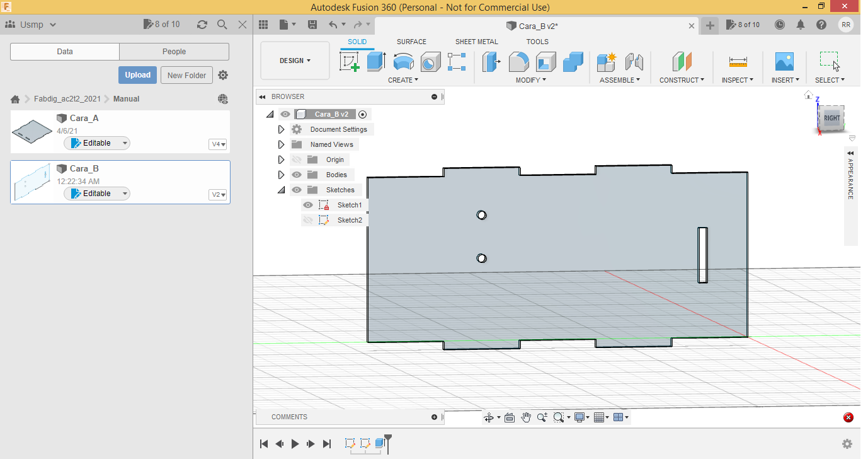Expand the Document Settings node
The width and height of the screenshot is (868, 459).
(x=282, y=129)
